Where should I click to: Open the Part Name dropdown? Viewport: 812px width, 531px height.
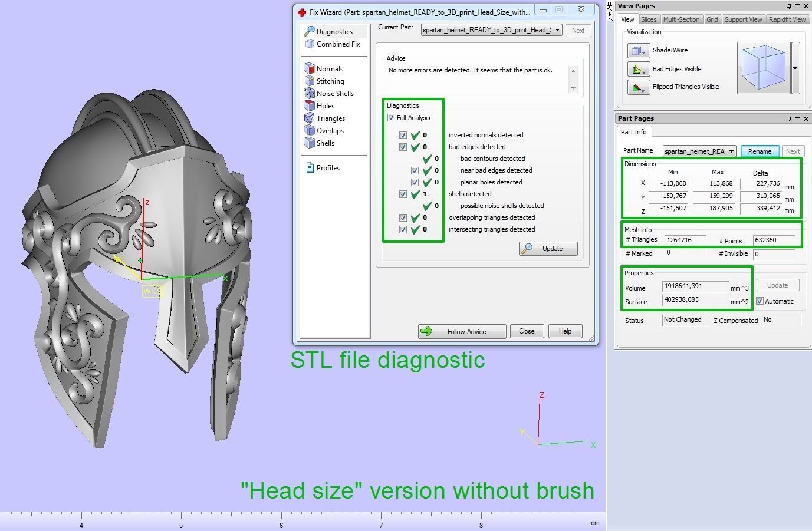699,151
